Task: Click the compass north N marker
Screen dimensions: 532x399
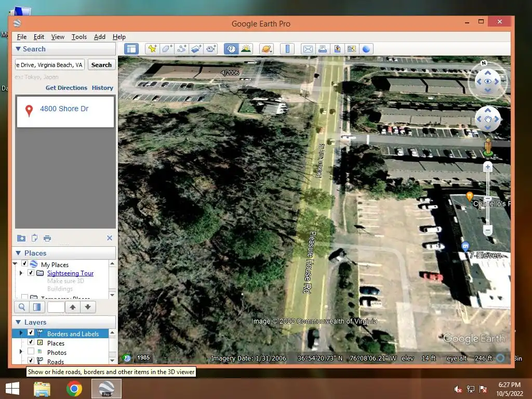Action: [x=484, y=63]
